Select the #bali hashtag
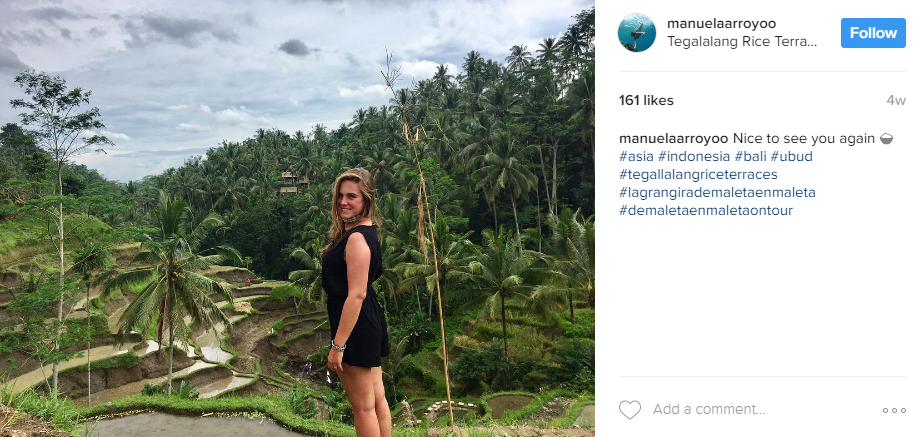The width and height of the screenshot is (920, 437). coord(752,156)
